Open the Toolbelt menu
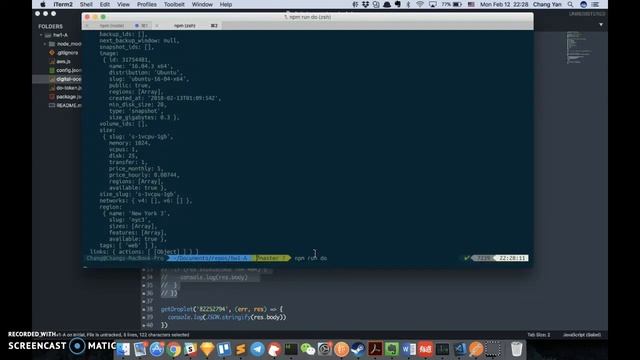Image resolution: width=640 pixels, height=360 pixels. [174, 4]
